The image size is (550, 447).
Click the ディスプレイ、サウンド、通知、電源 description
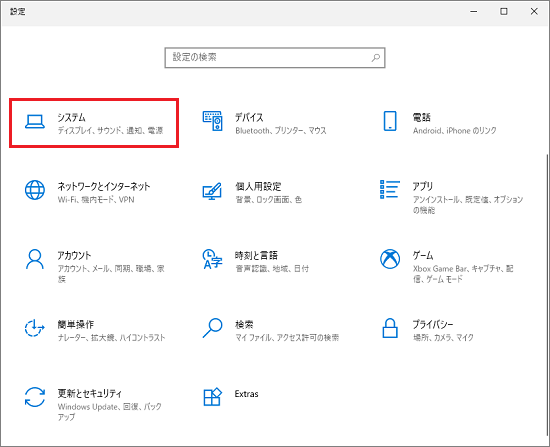coord(110,131)
